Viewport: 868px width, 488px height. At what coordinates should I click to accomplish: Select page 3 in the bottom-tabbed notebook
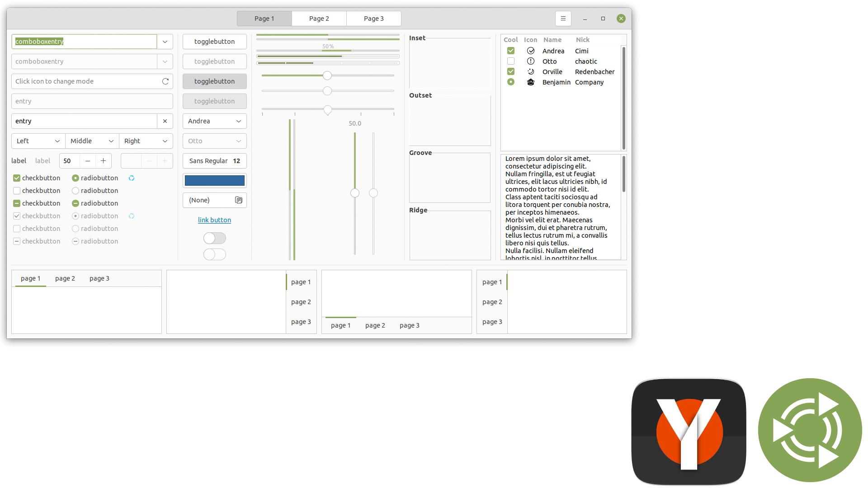point(410,325)
